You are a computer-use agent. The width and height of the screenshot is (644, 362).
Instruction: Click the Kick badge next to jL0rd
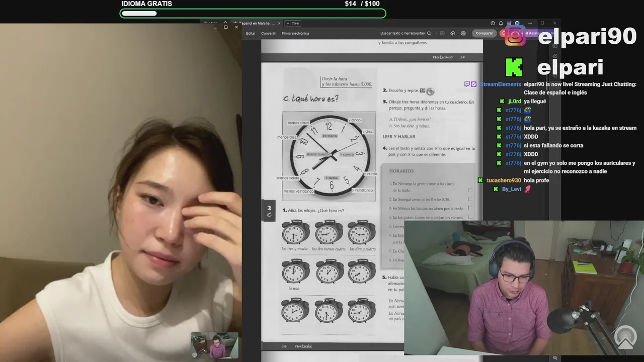pyautogui.click(x=502, y=102)
